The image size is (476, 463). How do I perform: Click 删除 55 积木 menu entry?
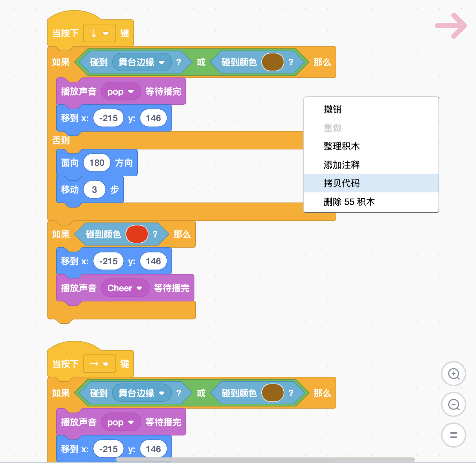(371, 201)
